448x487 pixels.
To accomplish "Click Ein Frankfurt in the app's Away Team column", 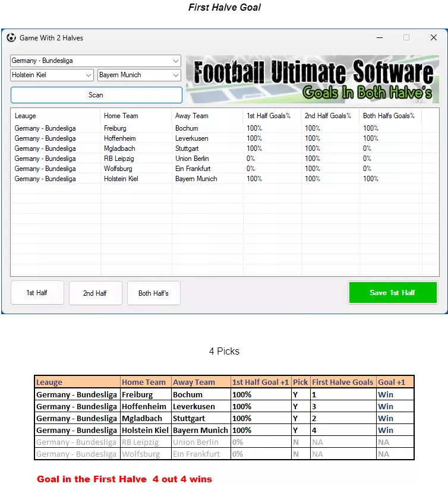I will click(193, 169).
